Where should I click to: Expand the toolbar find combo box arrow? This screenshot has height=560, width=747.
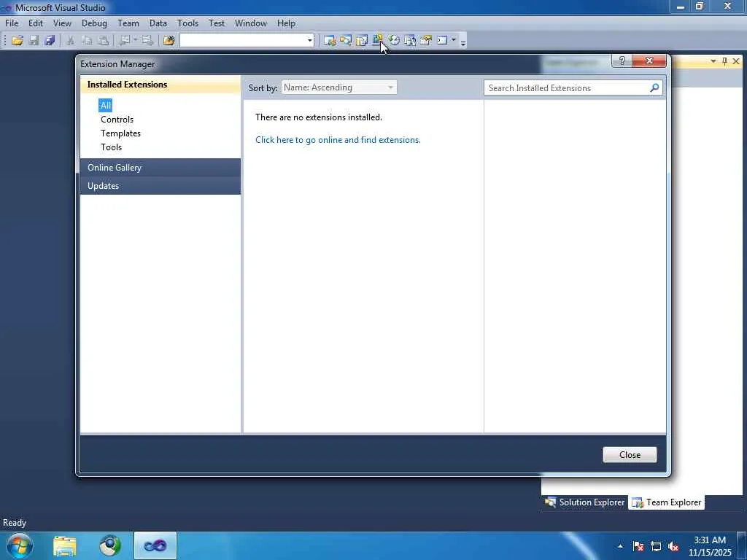click(309, 41)
